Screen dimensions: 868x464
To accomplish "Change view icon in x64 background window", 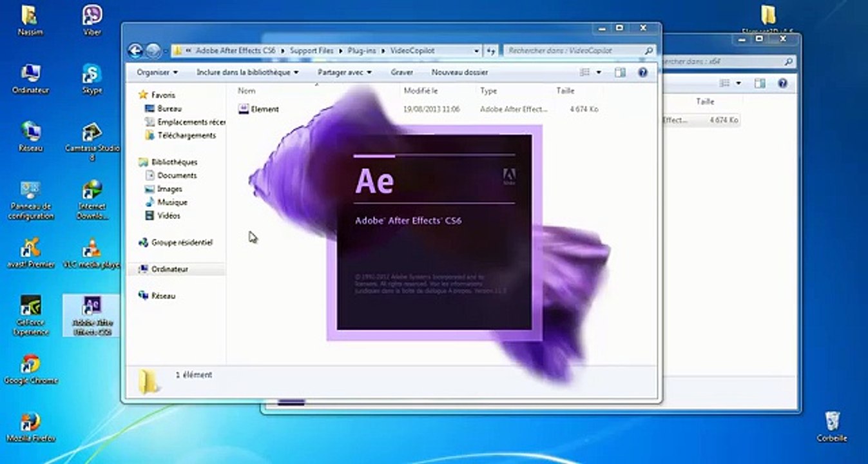I will point(724,83).
